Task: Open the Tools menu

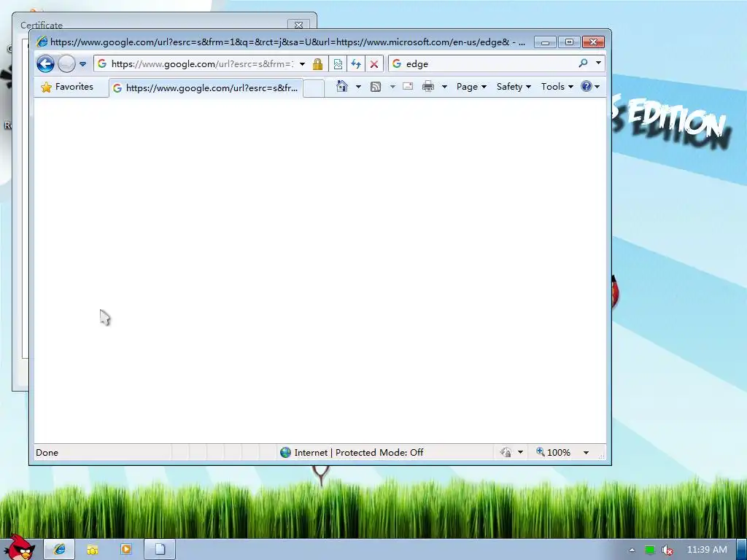Action: [557, 87]
